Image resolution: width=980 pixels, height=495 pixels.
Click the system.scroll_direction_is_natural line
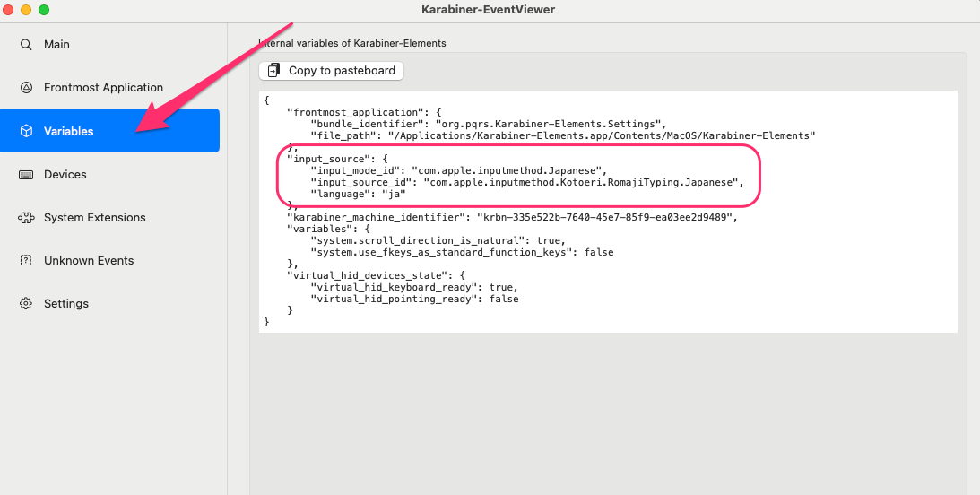tap(438, 240)
